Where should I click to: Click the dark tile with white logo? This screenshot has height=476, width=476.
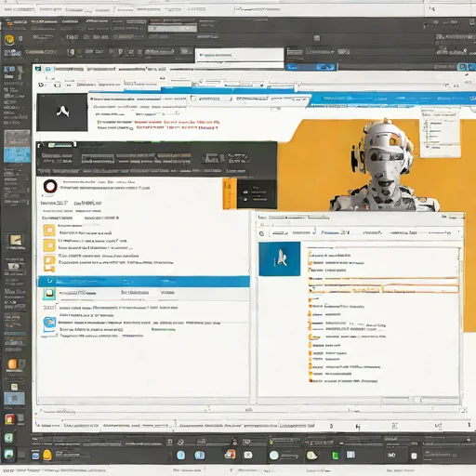(x=62, y=112)
